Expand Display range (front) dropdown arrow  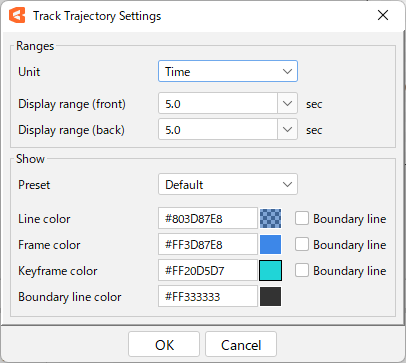(287, 104)
